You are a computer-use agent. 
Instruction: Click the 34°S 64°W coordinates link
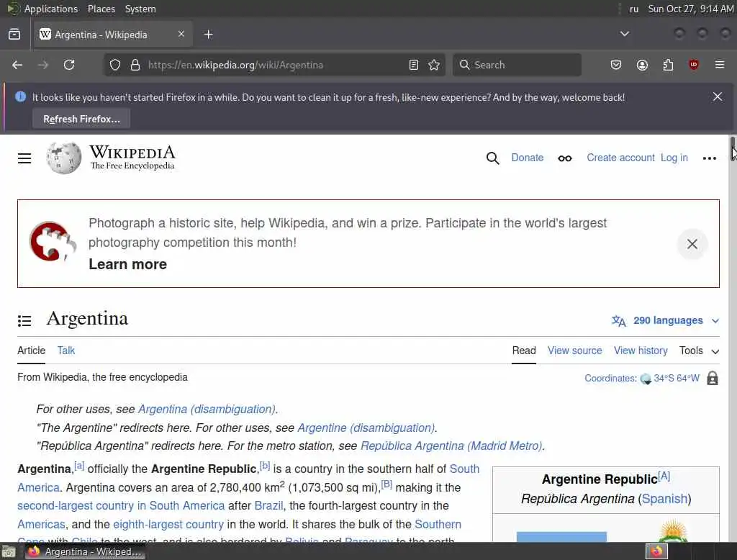(677, 379)
